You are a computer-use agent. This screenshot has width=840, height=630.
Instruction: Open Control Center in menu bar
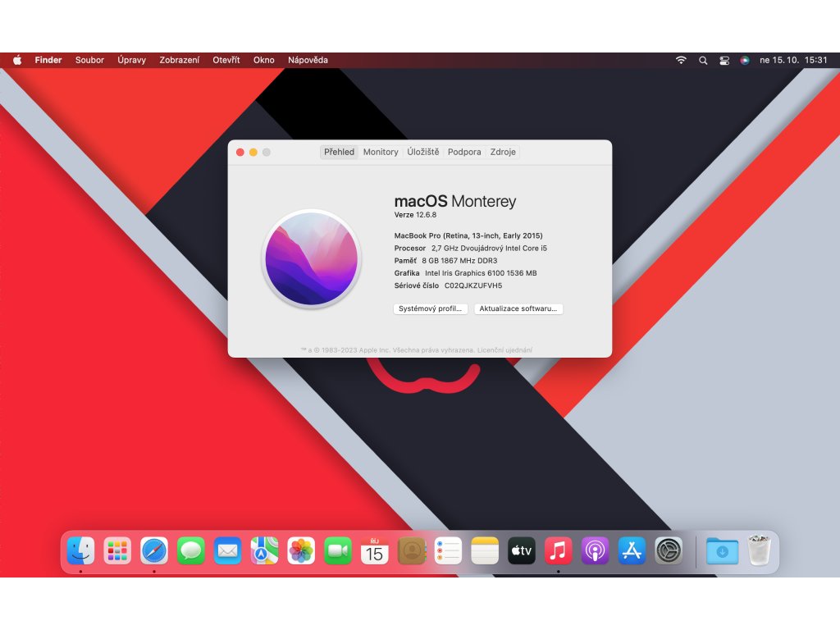[724, 61]
